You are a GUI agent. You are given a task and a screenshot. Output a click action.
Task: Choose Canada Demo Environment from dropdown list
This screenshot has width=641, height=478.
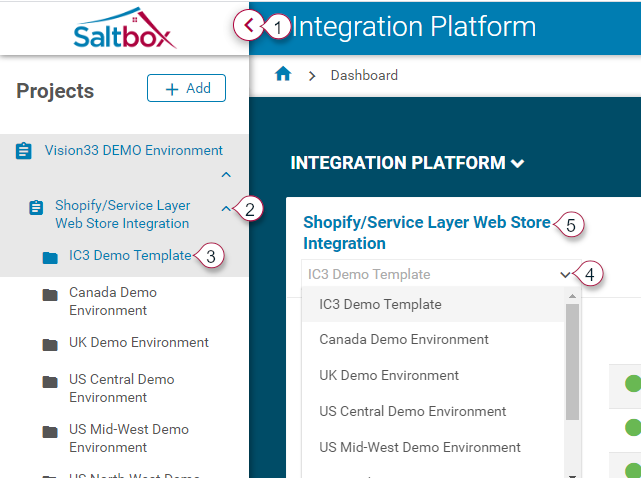[433, 339]
